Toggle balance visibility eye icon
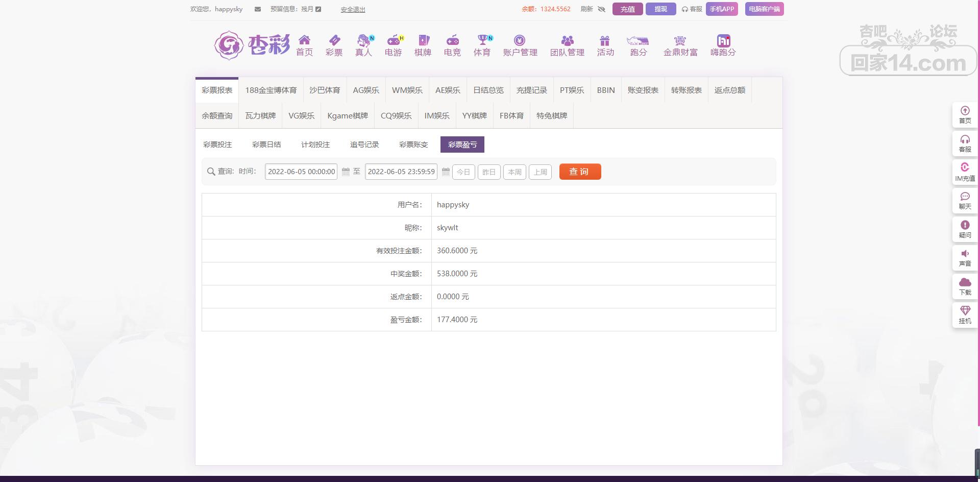This screenshot has height=482, width=980. (x=601, y=9)
